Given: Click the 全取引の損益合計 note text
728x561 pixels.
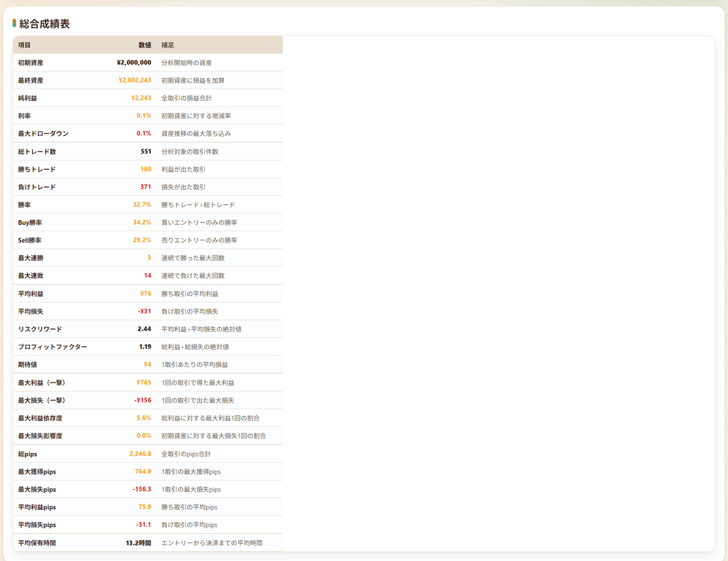Looking at the screenshot, I should (187, 98).
